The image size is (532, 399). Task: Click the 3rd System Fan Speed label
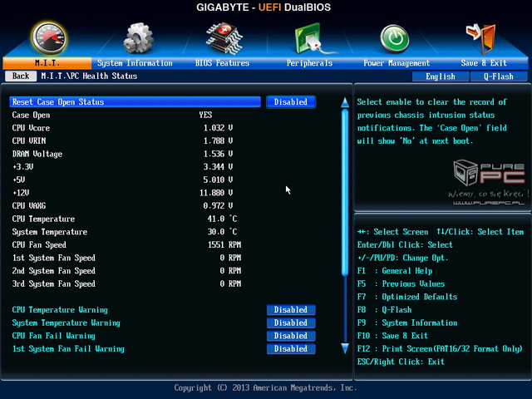53,283
